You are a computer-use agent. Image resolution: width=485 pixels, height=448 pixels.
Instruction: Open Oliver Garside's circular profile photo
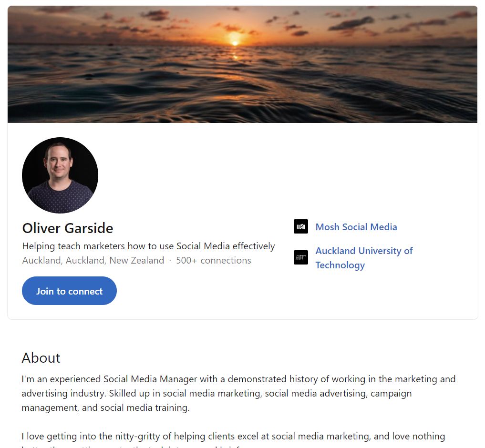coord(60,175)
